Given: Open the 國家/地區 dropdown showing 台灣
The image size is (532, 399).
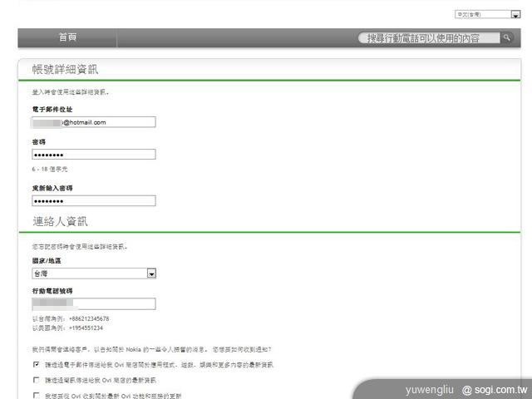Looking at the screenshot, I should point(94,273).
